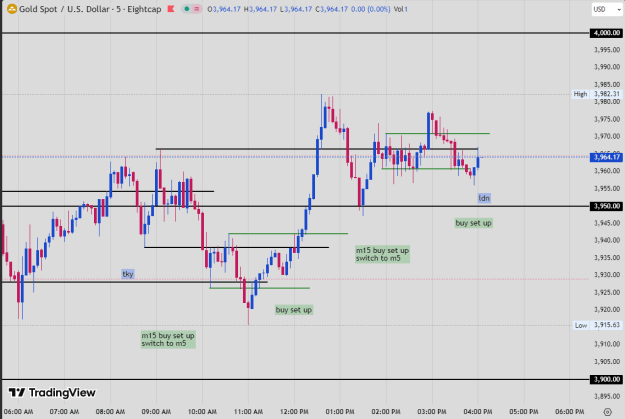Click the current price label 3,964.17
The width and height of the screenshot is (625, 419).
click(606, 157)
